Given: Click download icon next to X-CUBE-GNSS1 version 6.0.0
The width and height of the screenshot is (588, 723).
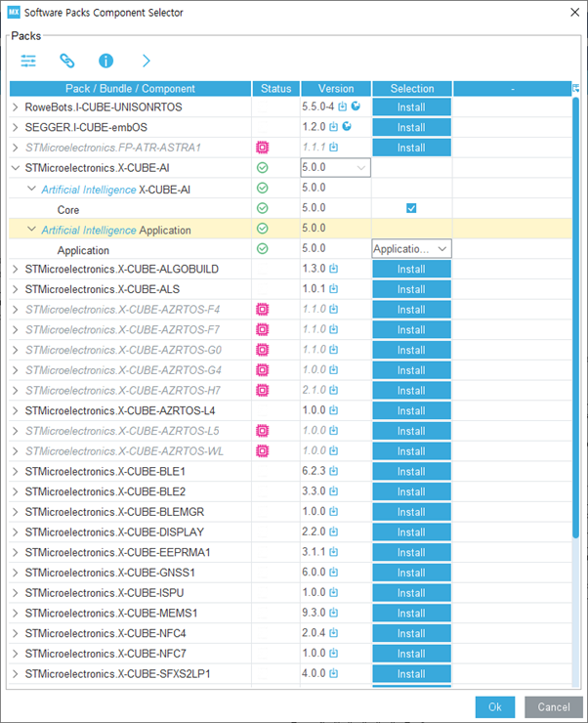Looking at the screenshot, I should 334,572.
